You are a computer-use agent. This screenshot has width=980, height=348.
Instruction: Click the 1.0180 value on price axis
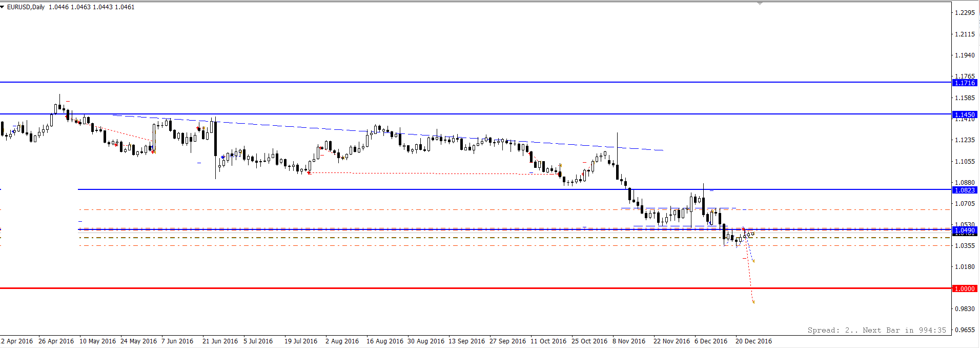click(965, 267)
